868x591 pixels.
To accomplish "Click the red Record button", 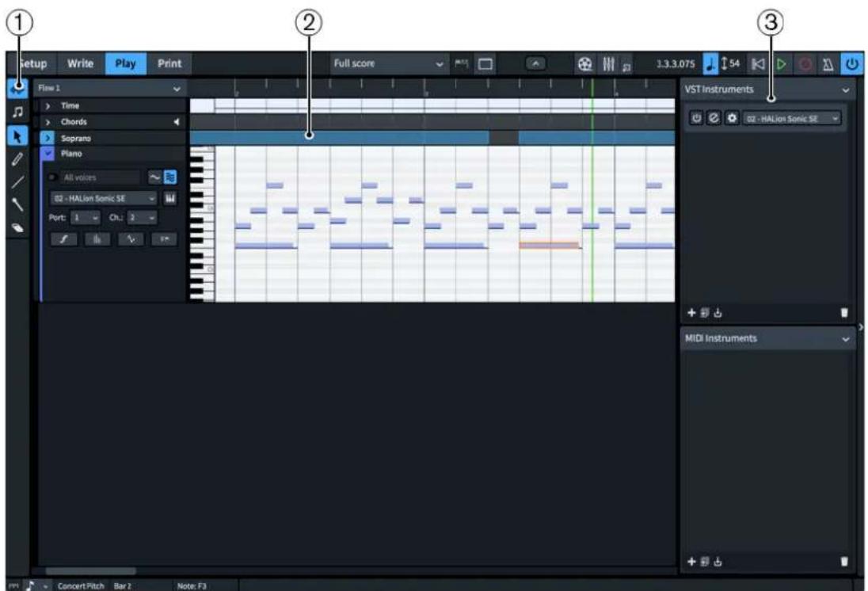I will point(805,64).
